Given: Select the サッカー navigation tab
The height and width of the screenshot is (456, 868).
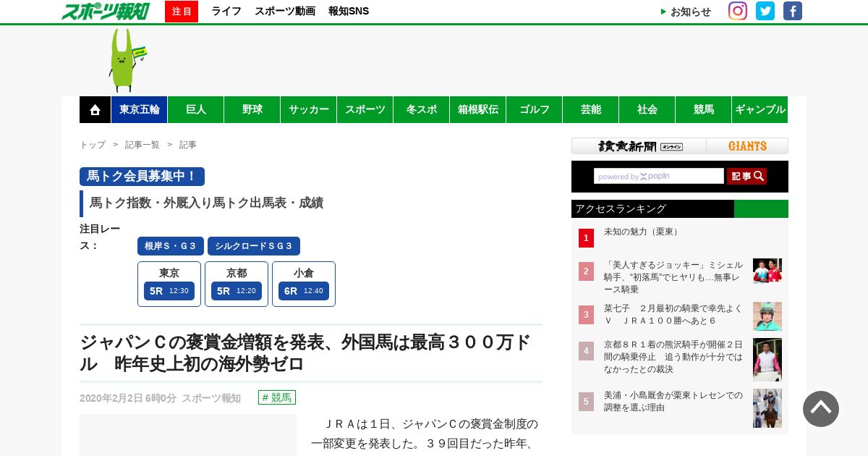Looking at the screenshot, I should tap(309, 109).
